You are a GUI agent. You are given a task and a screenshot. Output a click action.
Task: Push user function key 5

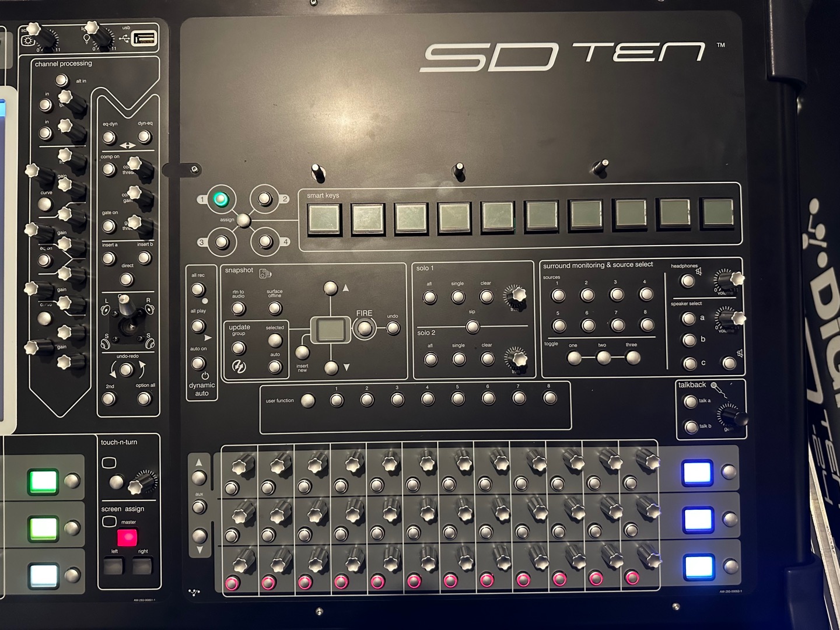pos(458,399)
